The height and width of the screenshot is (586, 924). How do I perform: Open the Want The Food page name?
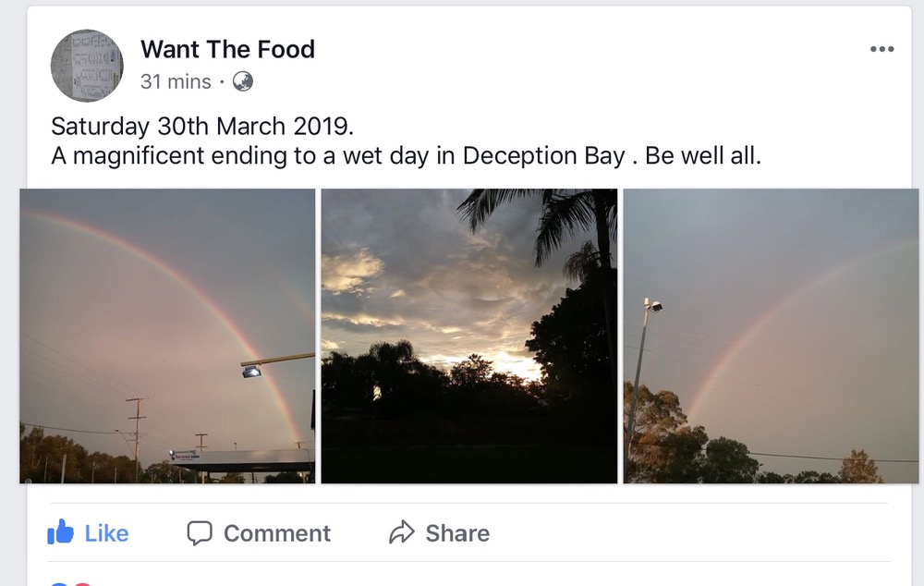coord(227,49)
